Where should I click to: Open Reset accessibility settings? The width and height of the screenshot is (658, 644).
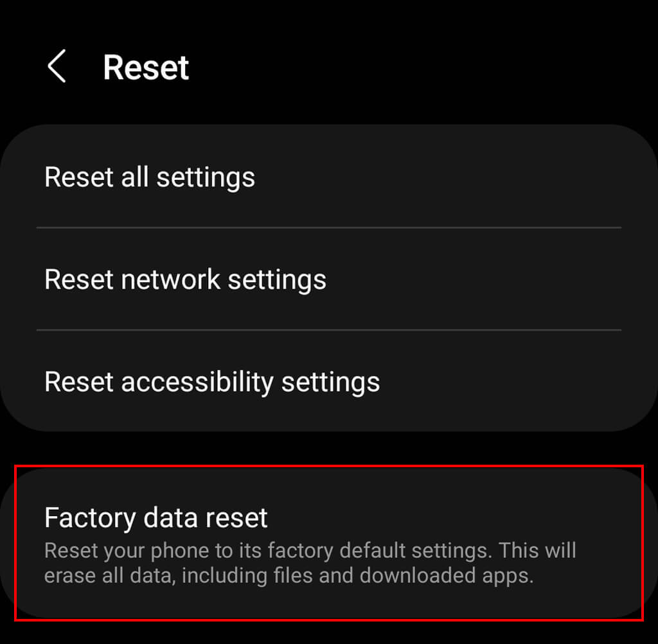(329, 382)
